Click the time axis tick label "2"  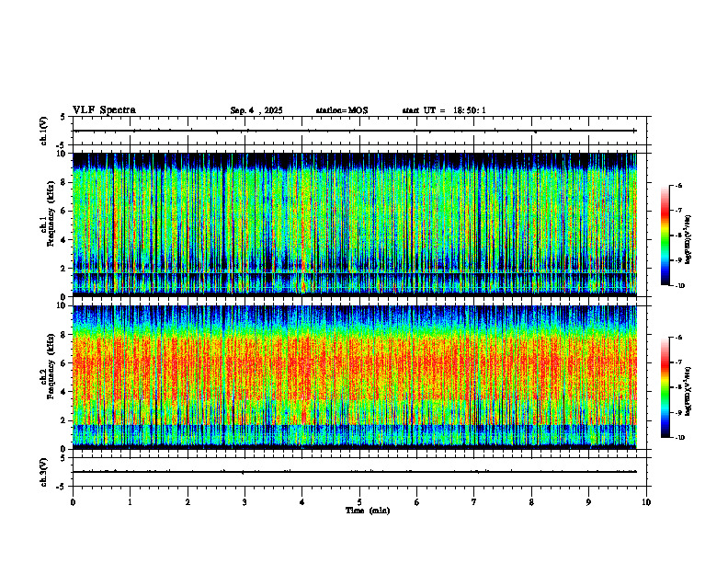click(188, 502)
